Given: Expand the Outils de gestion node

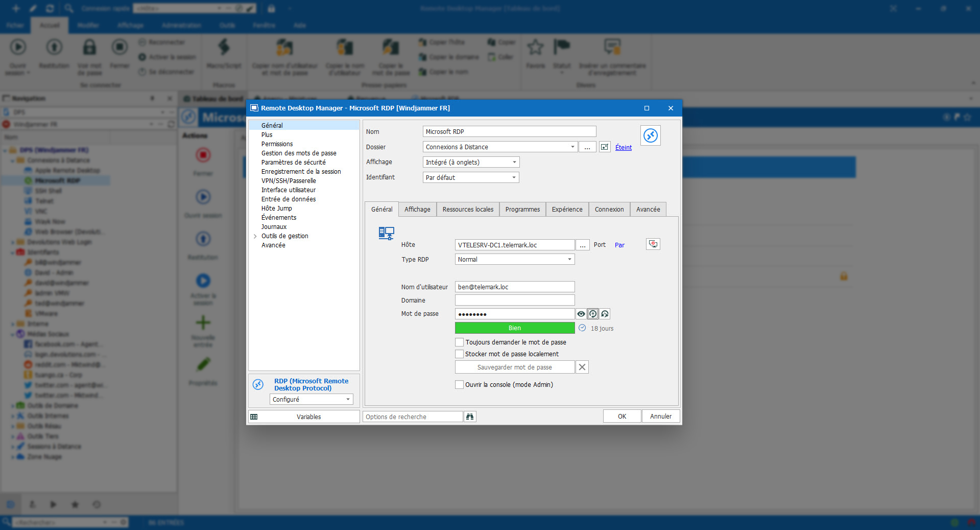Looking at the screenshot, I should pos(255,236).
